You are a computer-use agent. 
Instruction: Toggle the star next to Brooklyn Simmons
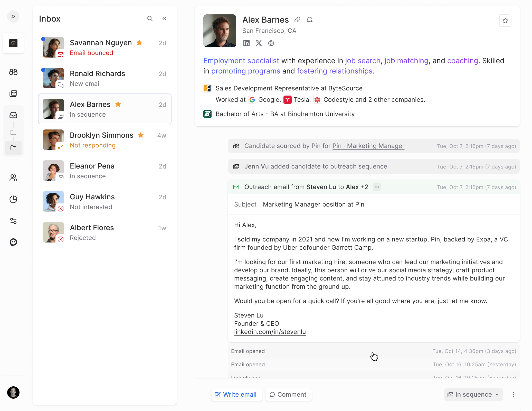141,135
